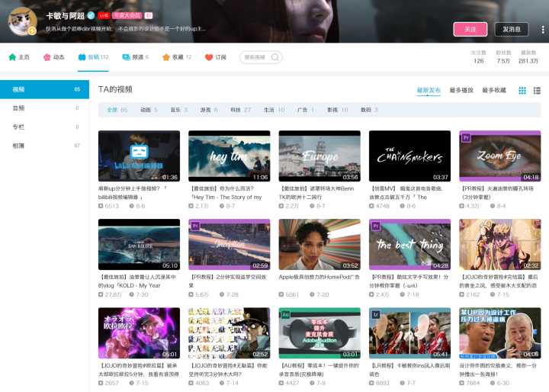Sort videos by 最新发布
Screen dimensions: 549x392
point(429,91)
